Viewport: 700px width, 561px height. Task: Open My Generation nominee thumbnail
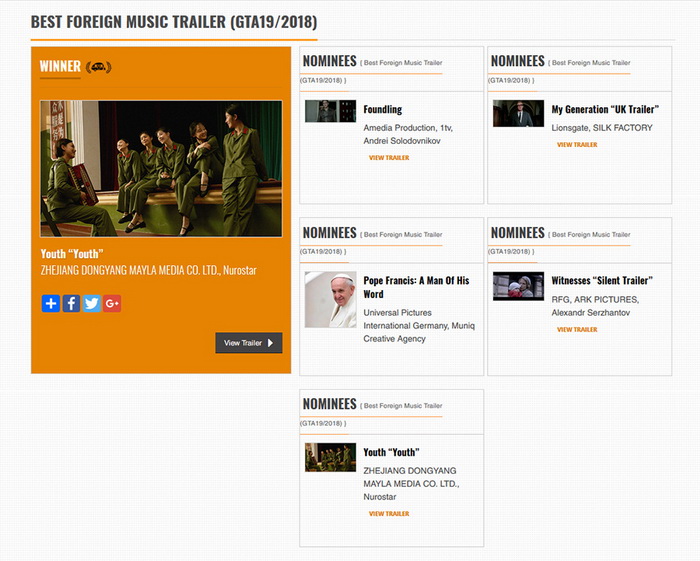tap(518, 113)
